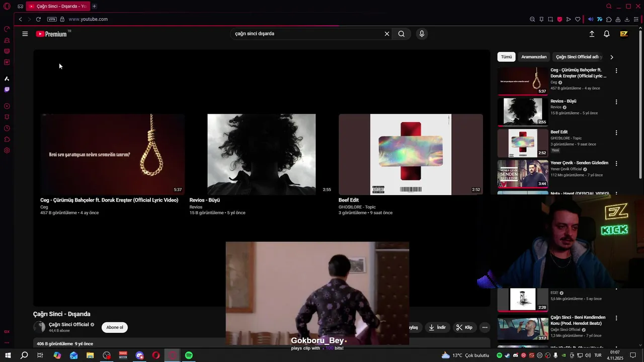Show more filter chips with right chevron
The image size is (644, 362).
click(612, 57)
